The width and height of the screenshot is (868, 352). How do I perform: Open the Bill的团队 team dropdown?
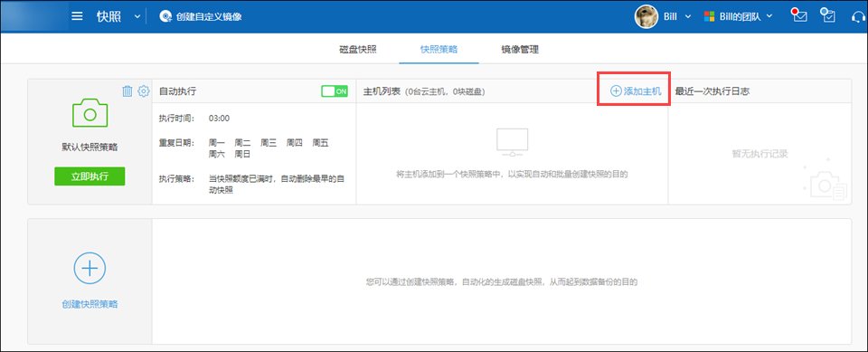coord(738,16)
